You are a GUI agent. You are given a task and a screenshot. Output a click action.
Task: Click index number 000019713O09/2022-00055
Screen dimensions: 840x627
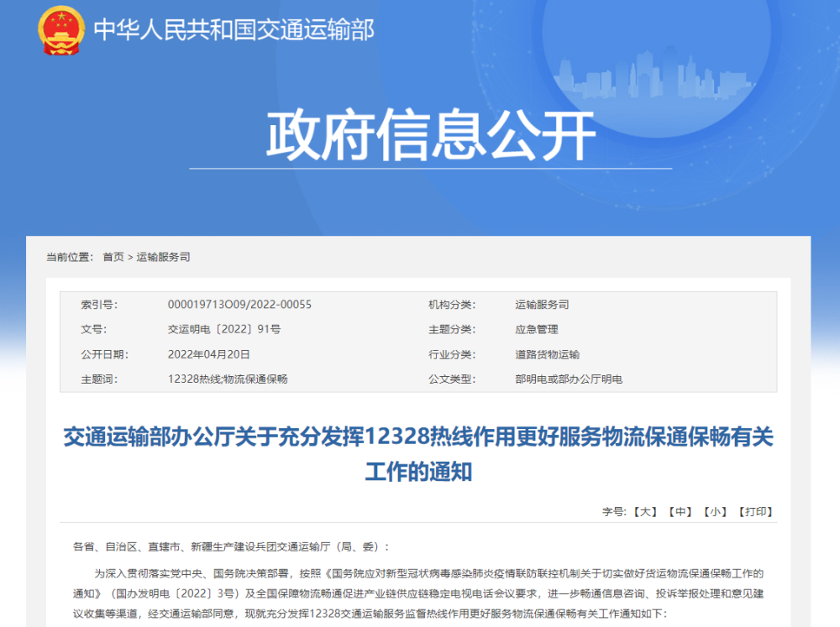point(239,305)
